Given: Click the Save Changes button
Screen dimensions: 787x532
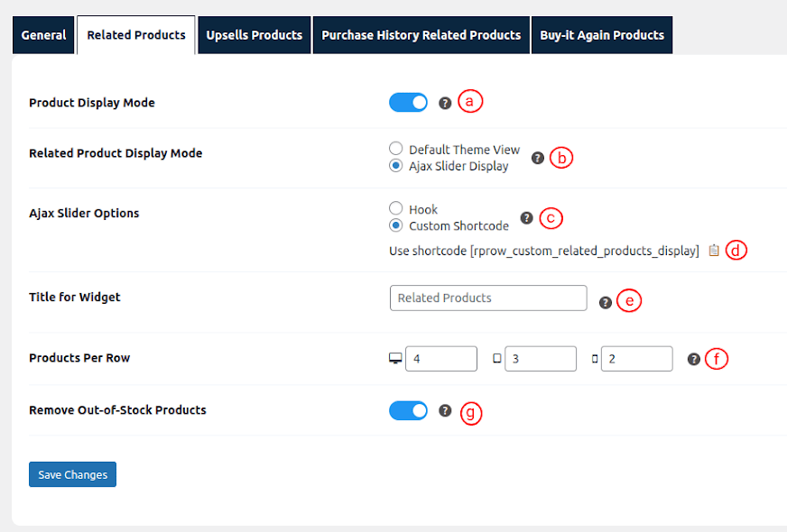Looking at the screenshot, I should (72, 473).
